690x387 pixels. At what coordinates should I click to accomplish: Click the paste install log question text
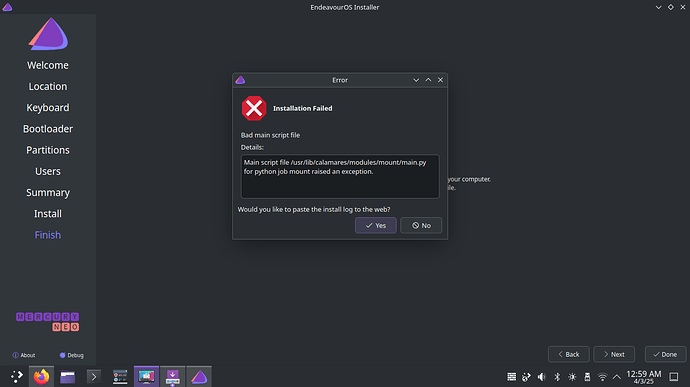314,210
